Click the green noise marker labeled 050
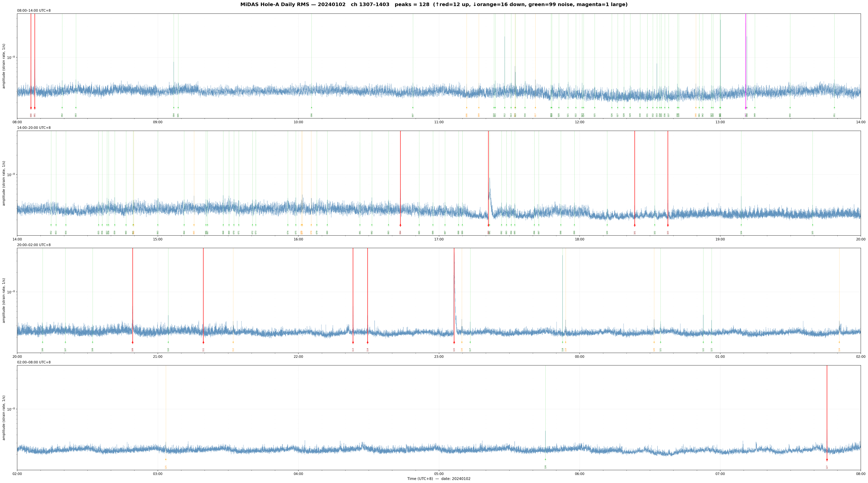Screen dimensions: 868x483 pyautogui.click(x=790, y=108)
